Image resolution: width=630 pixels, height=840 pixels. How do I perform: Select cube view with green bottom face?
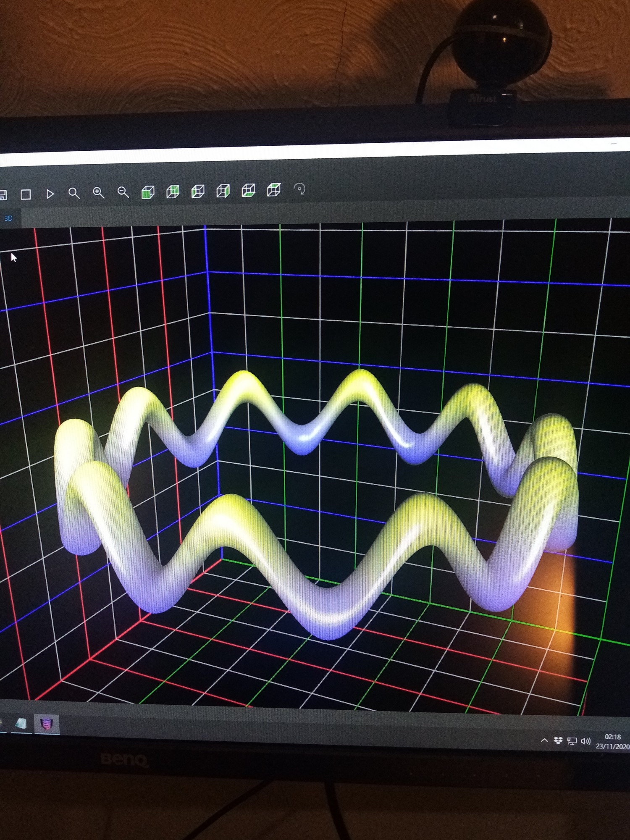pos(249,191)
